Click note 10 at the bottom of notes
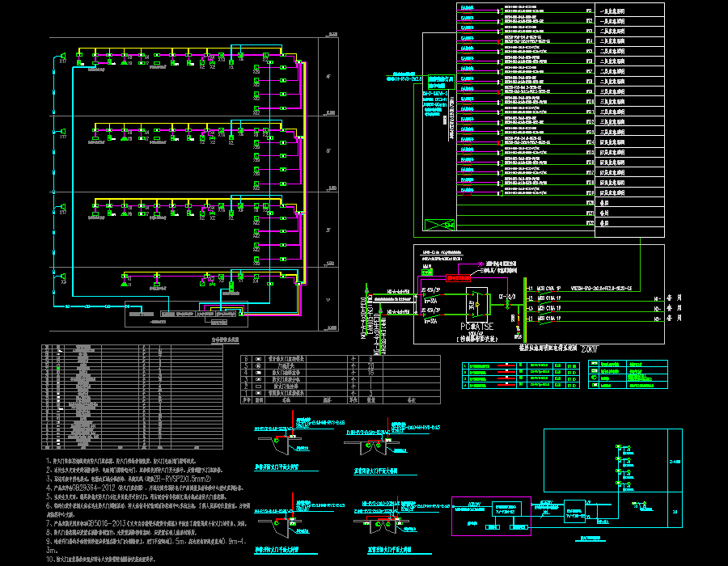Viewport: 728px width, 566px height. (x=99, y=559)
